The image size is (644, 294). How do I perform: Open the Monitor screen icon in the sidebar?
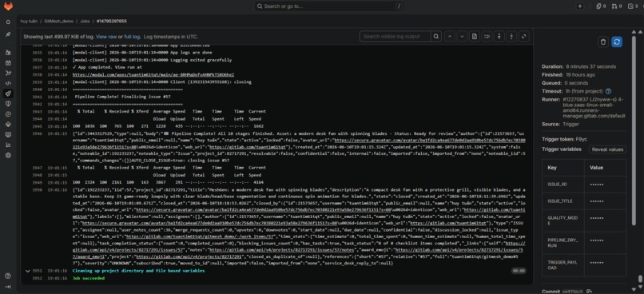coord(8,135)
